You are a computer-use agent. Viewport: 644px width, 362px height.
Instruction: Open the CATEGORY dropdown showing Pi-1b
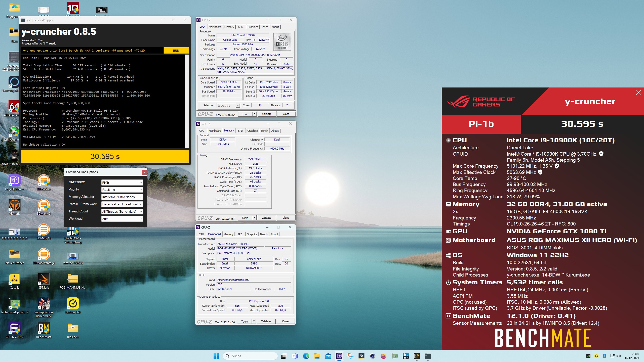122,183
